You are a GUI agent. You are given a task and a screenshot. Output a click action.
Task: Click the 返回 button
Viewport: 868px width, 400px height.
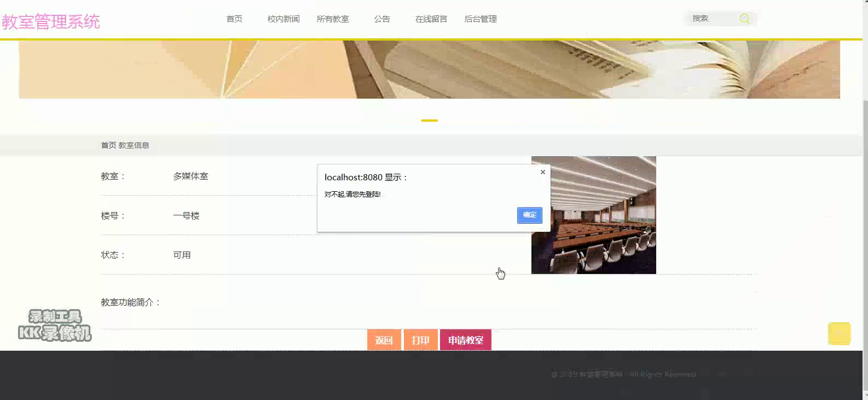coord(384,340)
